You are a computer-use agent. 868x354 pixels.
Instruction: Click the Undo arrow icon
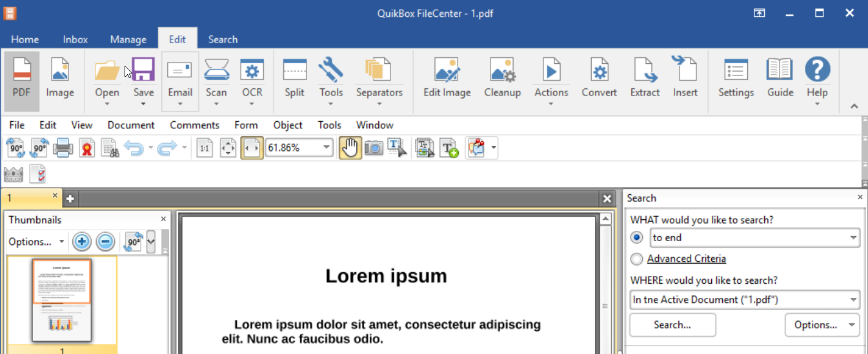point(134,148)
